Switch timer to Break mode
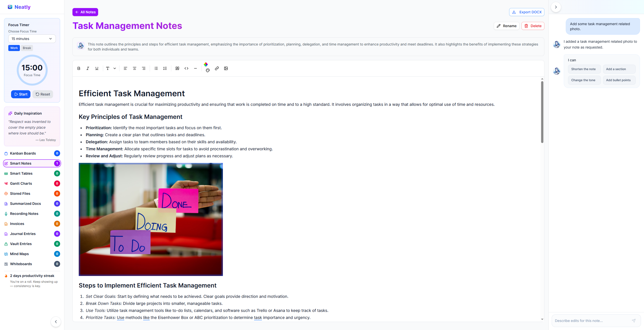Viewport: 644px width, 330px height. 27,48
